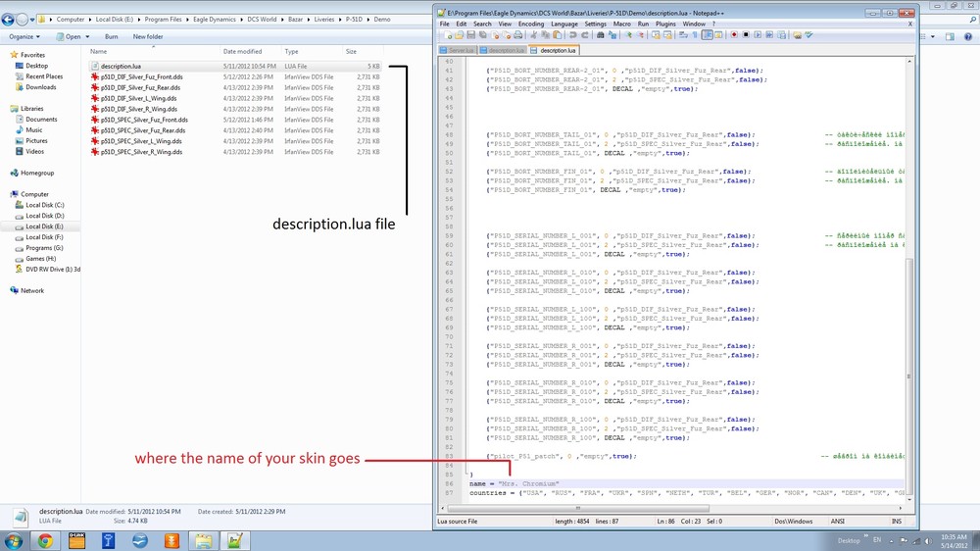
Task: Open the Organize dropdown in Explorer
Action: [24, 37]
